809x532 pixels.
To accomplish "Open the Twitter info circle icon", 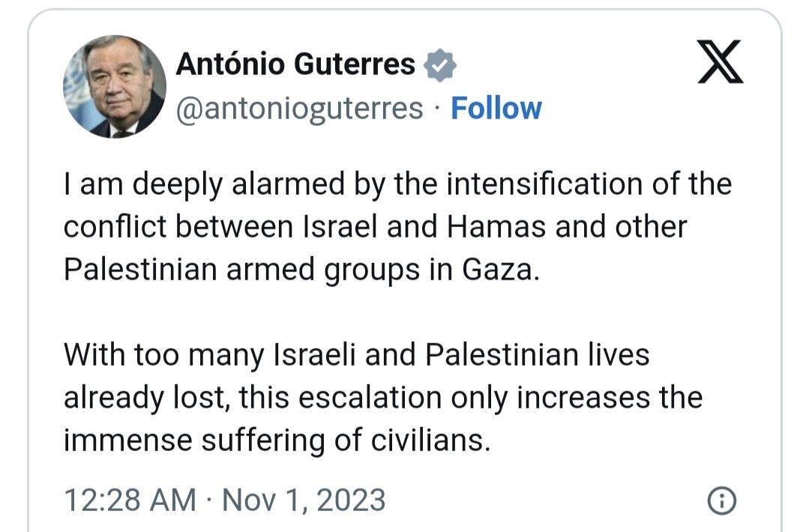I will 721,501.
